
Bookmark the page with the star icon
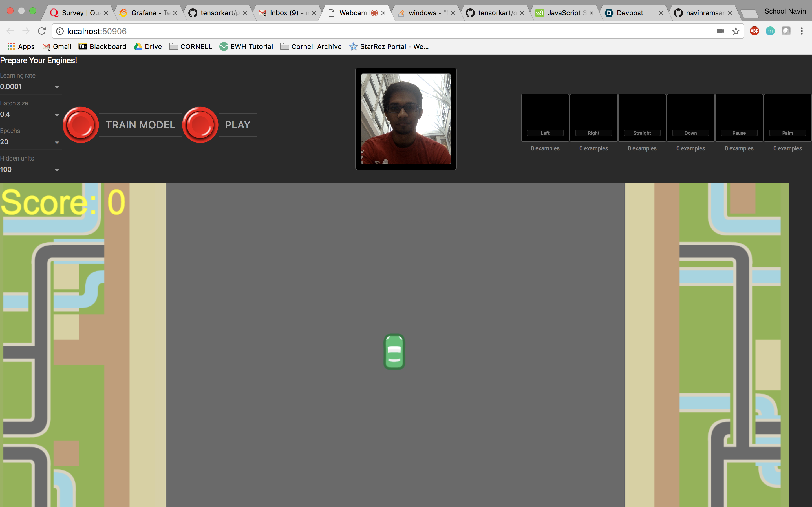pyautogui.click(x=736, y=31)
